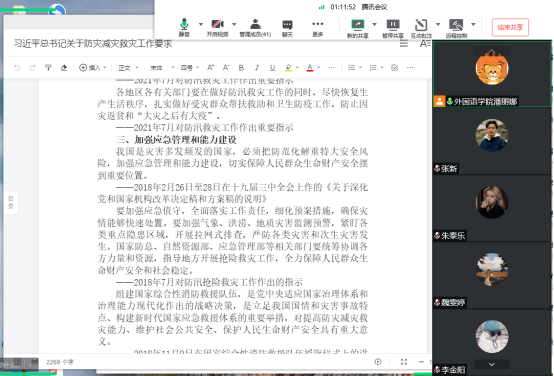The image size is (554, 376).
Task: Open the 目录 outline side tab
Action: tap(11, 202)
